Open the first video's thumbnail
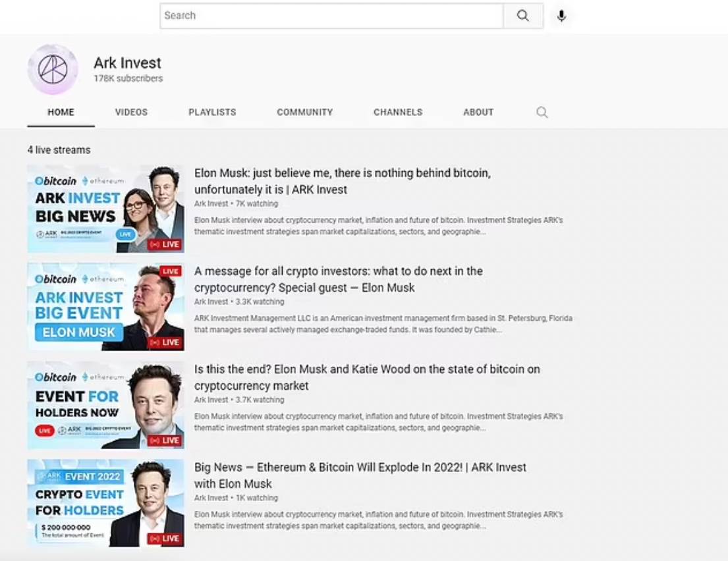Image resolution: width=728 pixels, height=561 pixels. click(105, 208)
